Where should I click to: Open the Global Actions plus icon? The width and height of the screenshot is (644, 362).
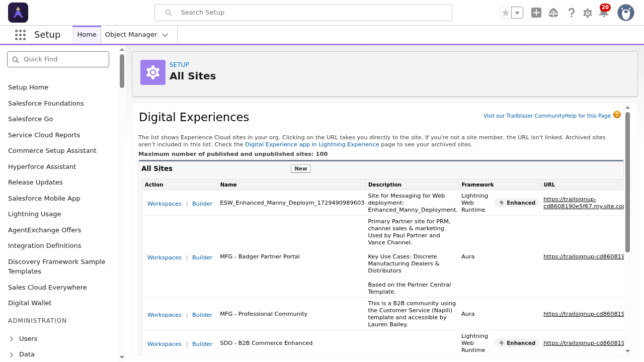536,13
